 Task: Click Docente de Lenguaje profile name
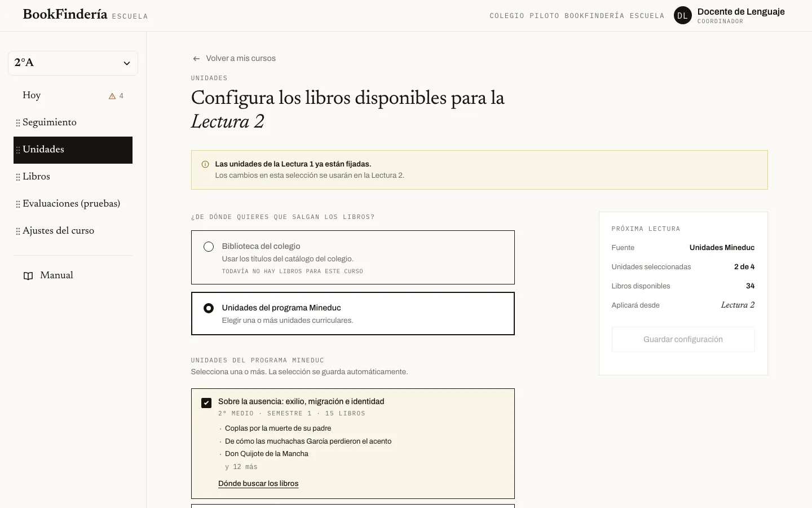pyautogui.click(x=741, y=12)
